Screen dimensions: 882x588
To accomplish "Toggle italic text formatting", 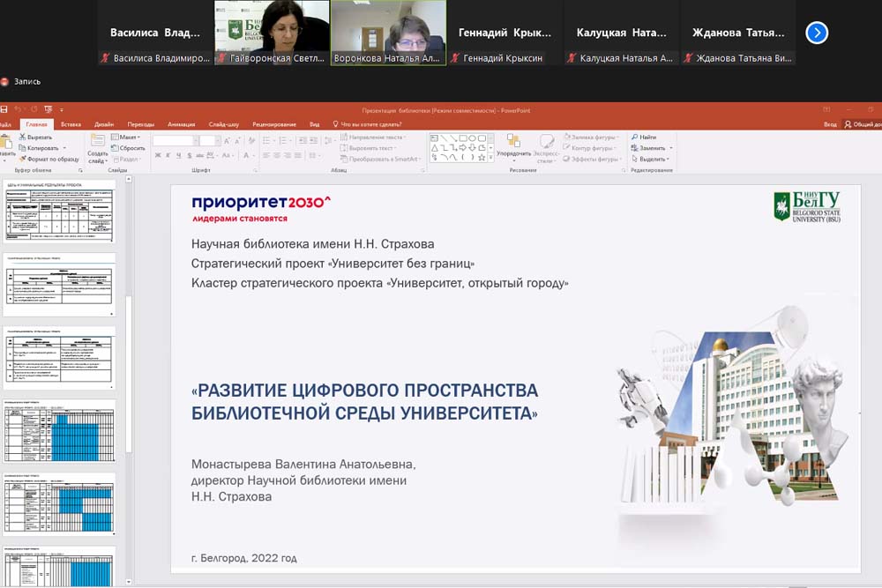I will point(169,156).
